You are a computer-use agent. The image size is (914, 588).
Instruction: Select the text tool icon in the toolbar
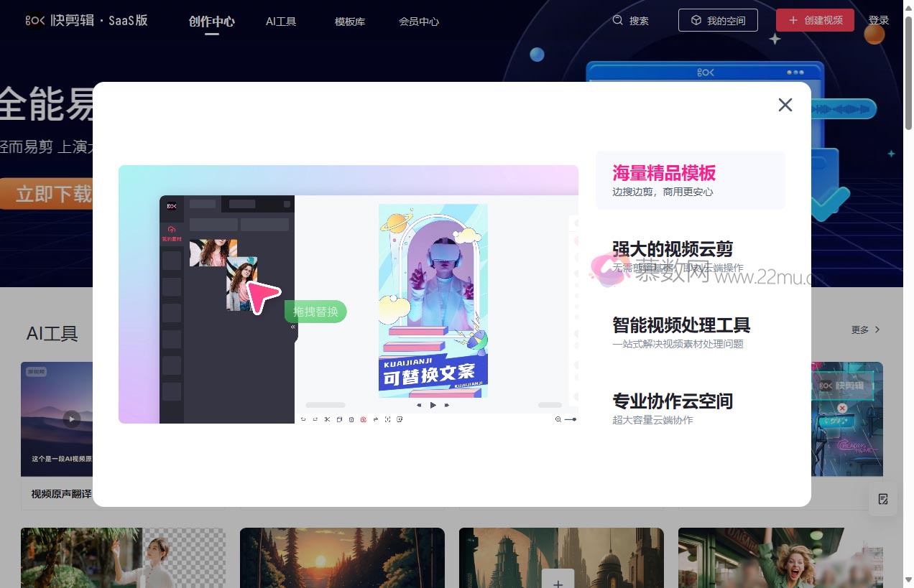coord(388,419)
